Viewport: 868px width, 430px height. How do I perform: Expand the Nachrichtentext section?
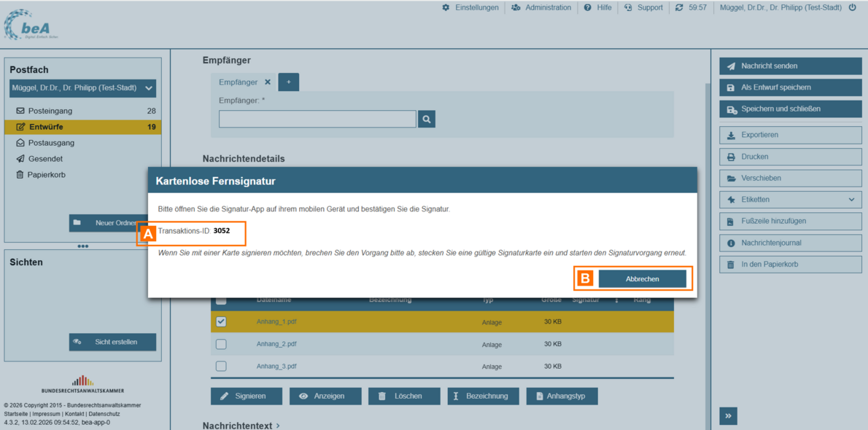(x=241, y=426)
